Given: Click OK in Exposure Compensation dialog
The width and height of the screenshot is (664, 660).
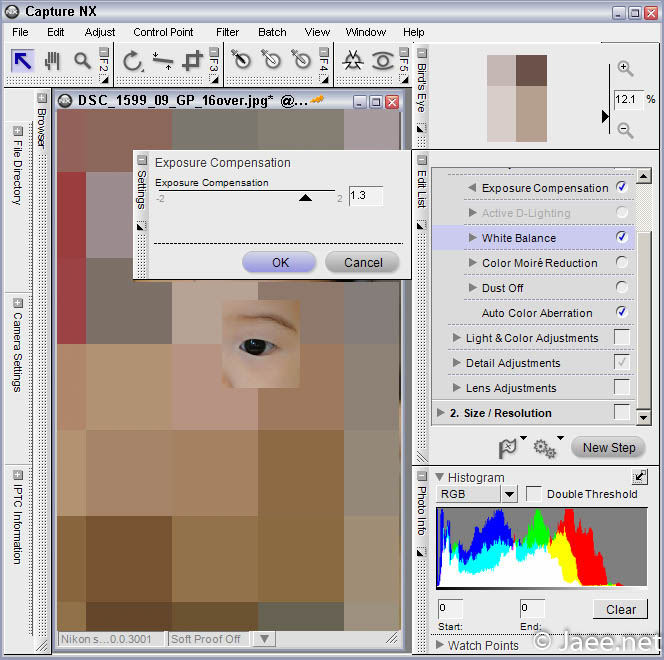Looking at the screenshot, I should click(280, 262).
